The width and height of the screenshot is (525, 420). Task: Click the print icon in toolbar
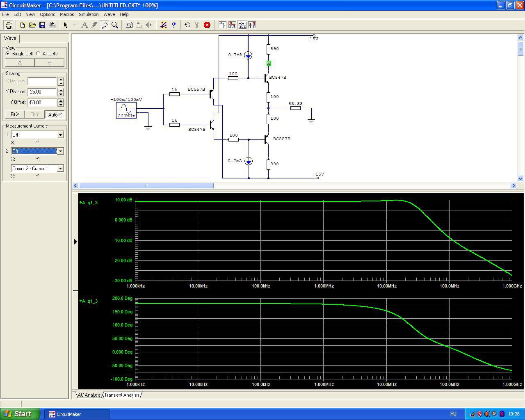(52, 25)
